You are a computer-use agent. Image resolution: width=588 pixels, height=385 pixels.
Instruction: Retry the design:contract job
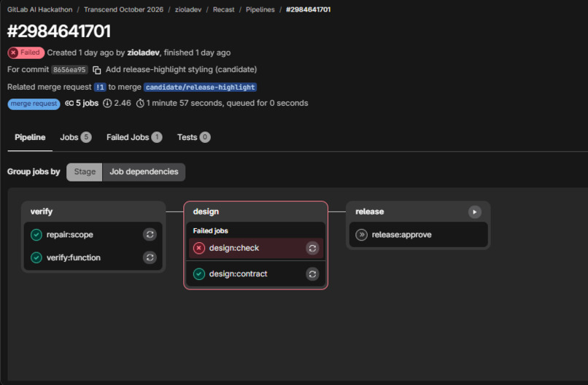[312, 274]
